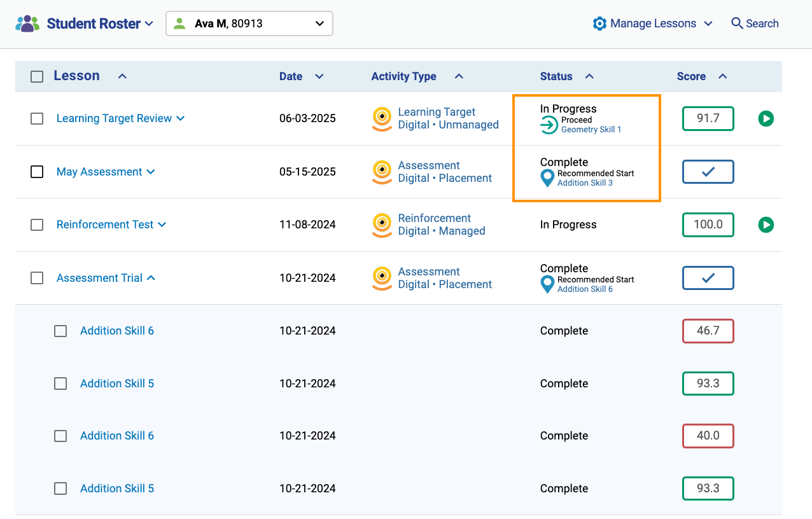Check the Addition Skill 6 checkbox scored 40.0
Image resolution: width=812 pixels, height=519 pixels.
pos(60,436)
